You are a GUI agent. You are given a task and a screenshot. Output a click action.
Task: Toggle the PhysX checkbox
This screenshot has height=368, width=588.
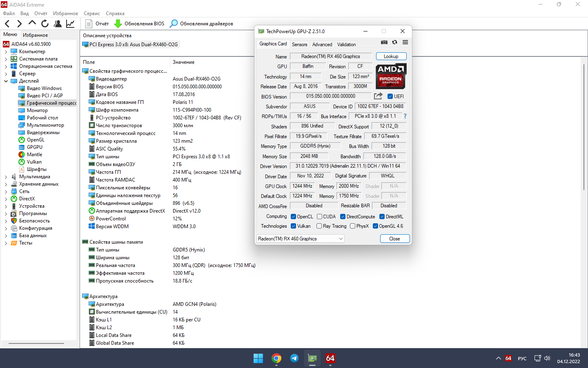coord(352,226)
